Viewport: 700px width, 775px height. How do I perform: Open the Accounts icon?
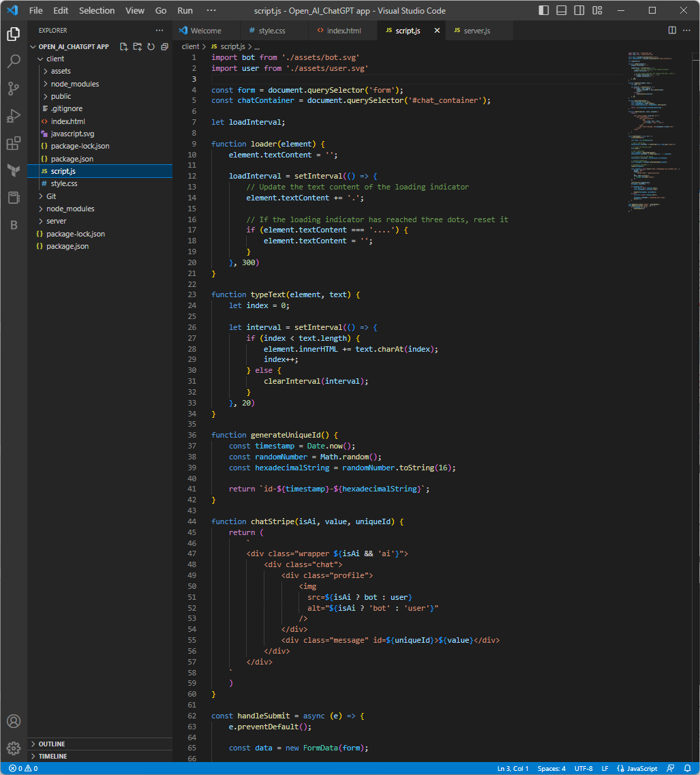pyautogui.click(x=14, y=721)
